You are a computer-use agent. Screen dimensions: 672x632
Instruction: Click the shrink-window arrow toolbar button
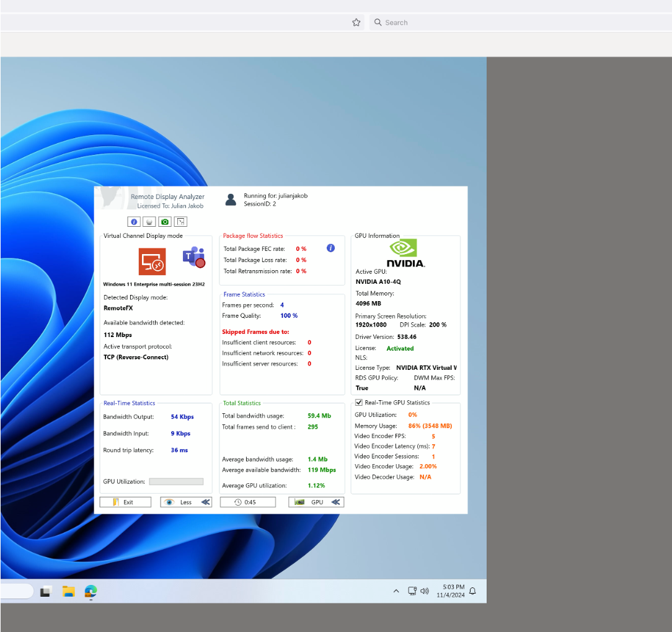point(181,222)
